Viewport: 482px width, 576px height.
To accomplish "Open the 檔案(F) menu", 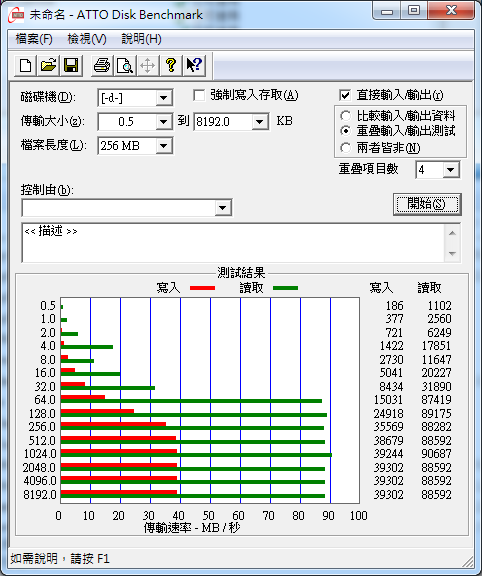I will (34, 39).
